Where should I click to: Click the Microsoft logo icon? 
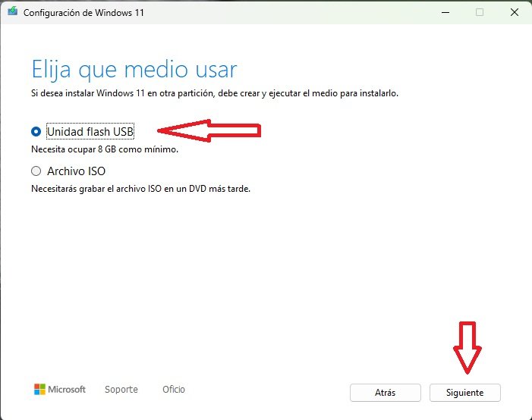[x=39, y=390]
